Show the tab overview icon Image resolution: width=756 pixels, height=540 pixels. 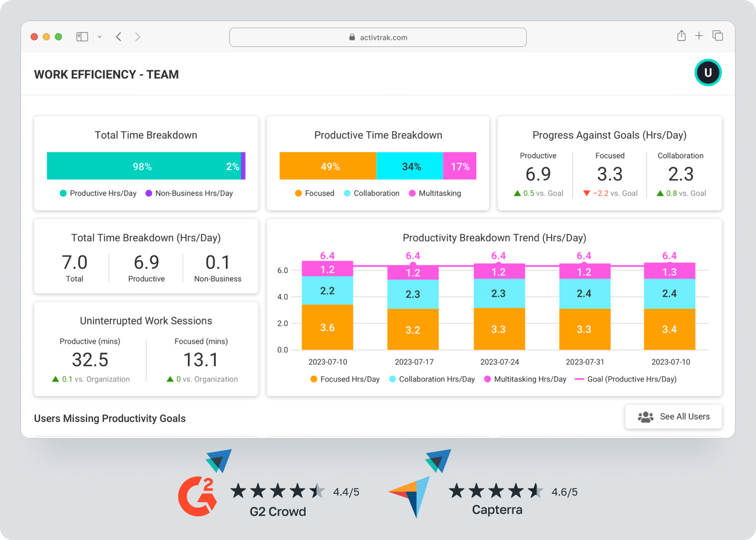click(x=718, y=36)
